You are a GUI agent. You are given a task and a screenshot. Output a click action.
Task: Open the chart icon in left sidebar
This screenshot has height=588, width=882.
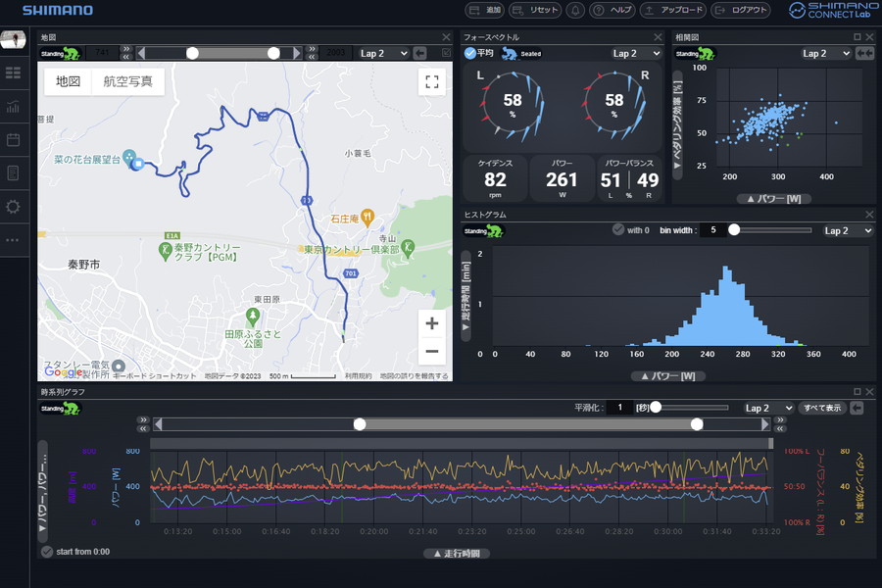coord(13,107)
